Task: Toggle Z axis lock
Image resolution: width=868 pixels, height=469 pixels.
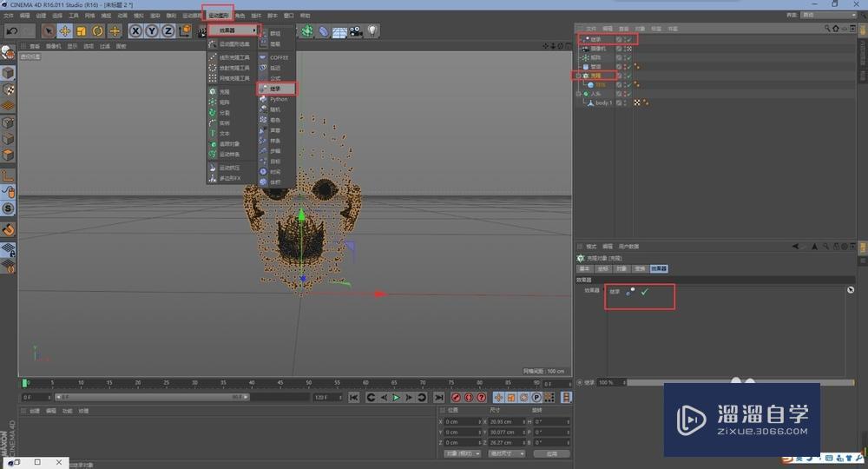Action: pyautogui.click(x=168, y=31)
